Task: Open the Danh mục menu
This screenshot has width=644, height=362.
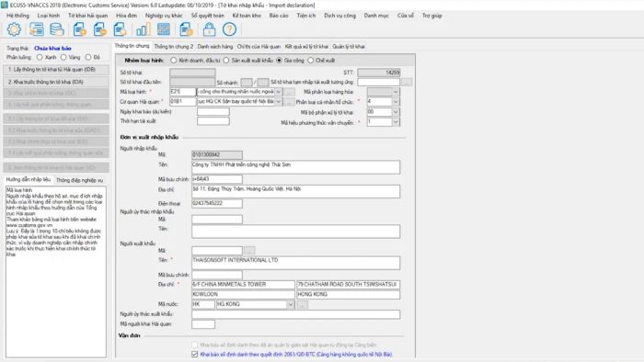Action: coord(376,16)
